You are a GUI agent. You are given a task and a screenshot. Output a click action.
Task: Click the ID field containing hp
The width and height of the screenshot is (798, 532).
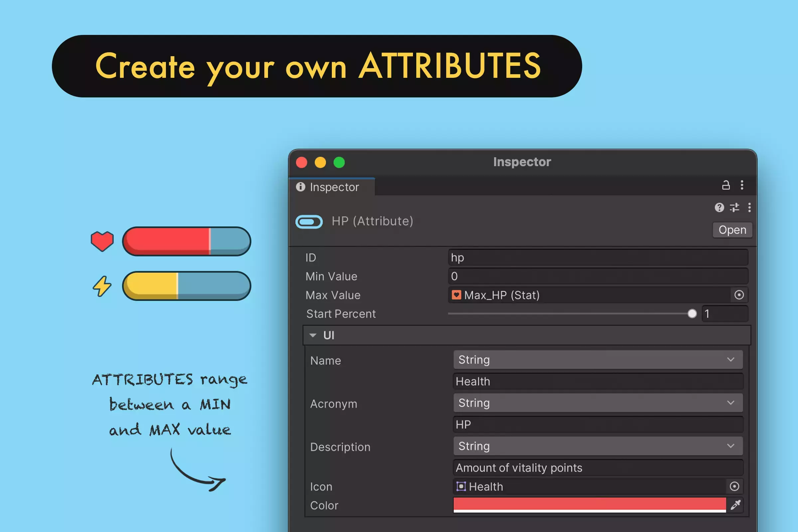[x=598, y=258]
